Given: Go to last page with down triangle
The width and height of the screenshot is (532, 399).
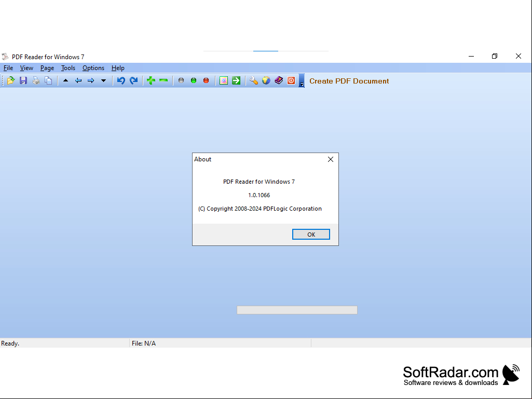Looking at the screenshot, I should (103, 81).
